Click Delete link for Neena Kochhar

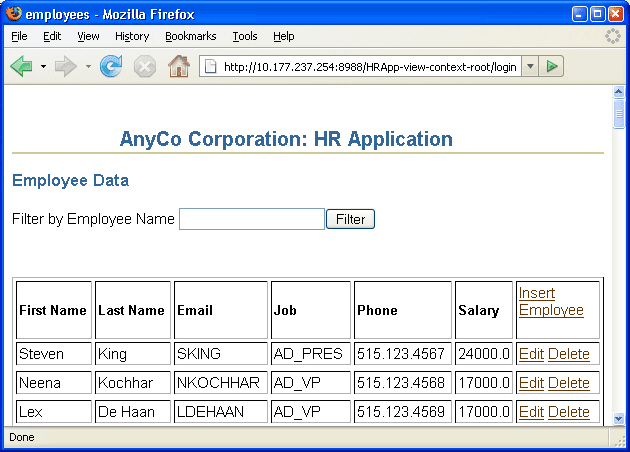coord(569,383)
